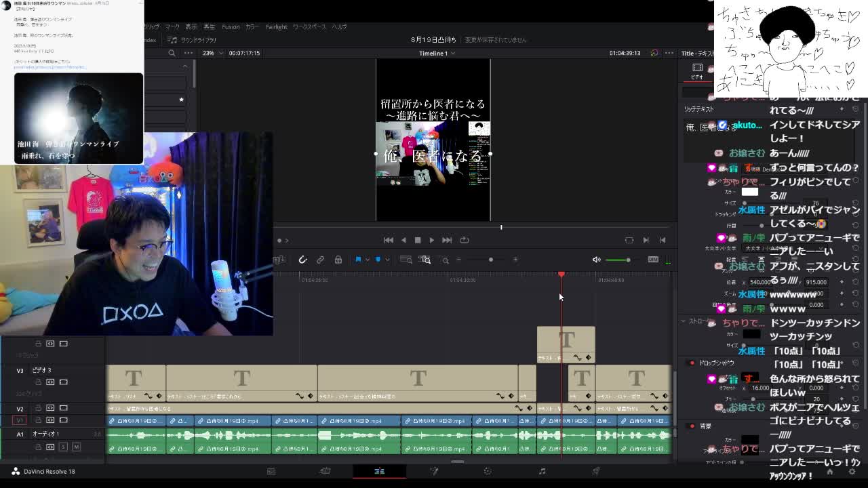Screen dimensions: 868x488
Task: Open the カラー menu
Action: [x=252, y=26]
